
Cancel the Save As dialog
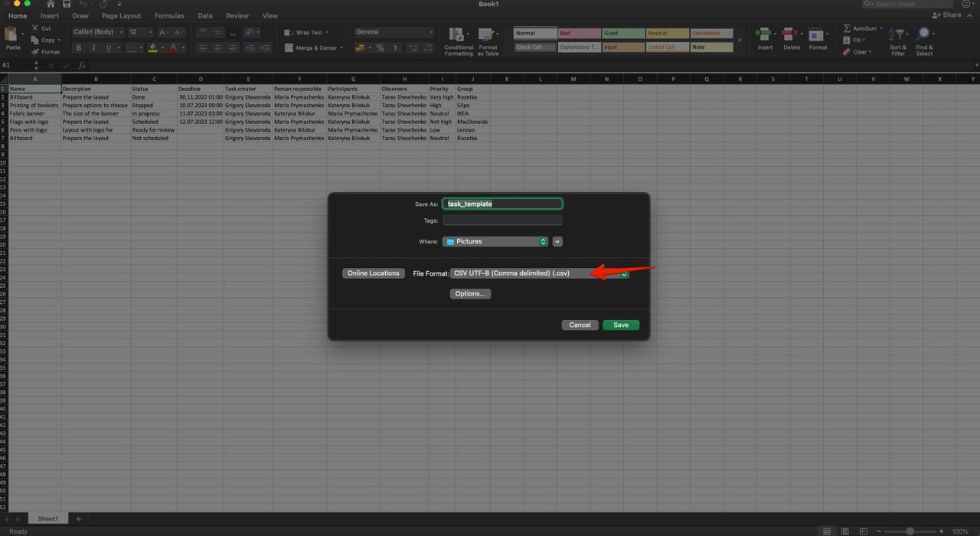click(x=580, y=325)
